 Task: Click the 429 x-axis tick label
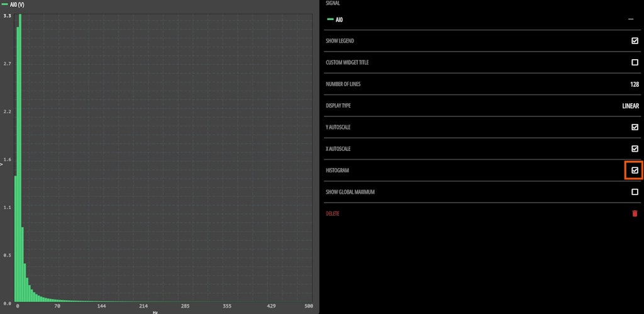pyautogui.click(x=270, y=306)
